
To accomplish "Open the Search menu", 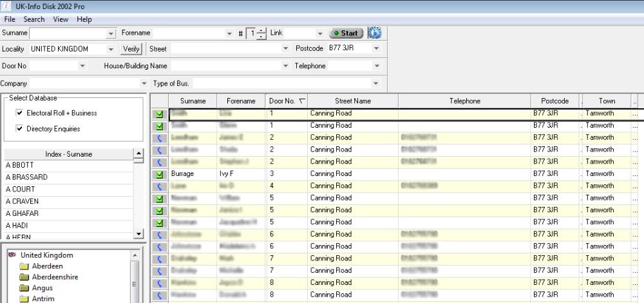I will coord(34,19).
